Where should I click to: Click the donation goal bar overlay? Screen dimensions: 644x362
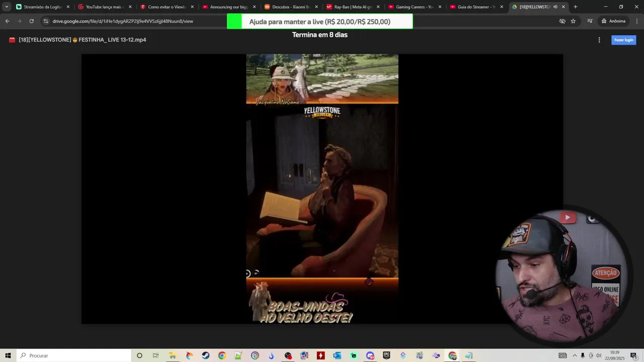320,22
